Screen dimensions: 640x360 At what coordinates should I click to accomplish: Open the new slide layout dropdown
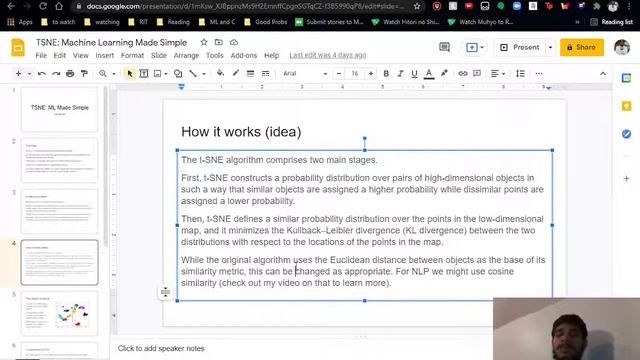pyautogui.click(x=29, y=74)
